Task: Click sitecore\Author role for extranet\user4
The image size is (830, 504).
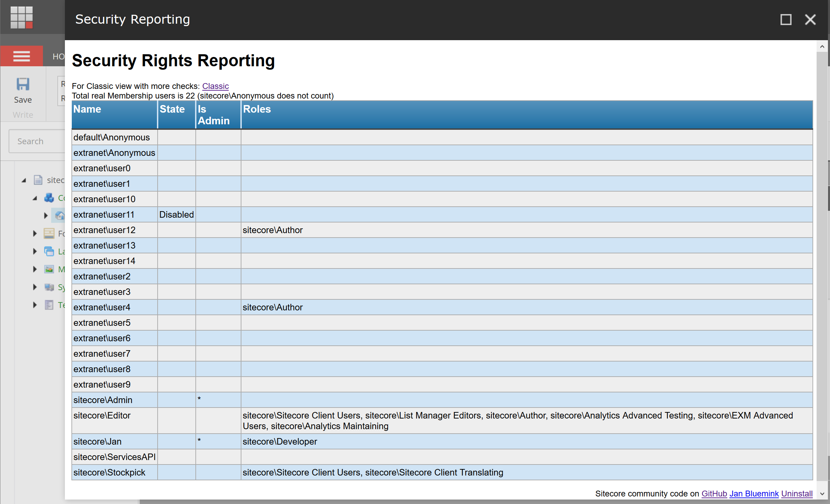Action: click(x=273, y=307)
